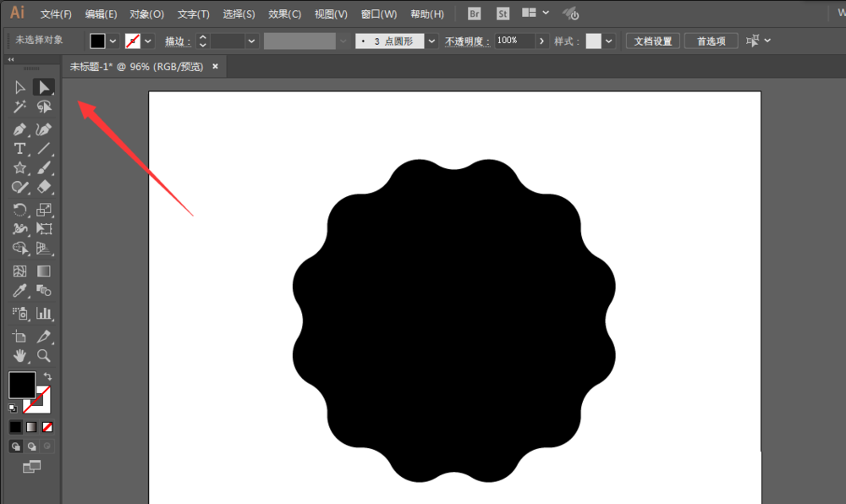Expand the align options dropdown arrow
The width and height of the screenshot is (846, 504).
pos(768,41)
